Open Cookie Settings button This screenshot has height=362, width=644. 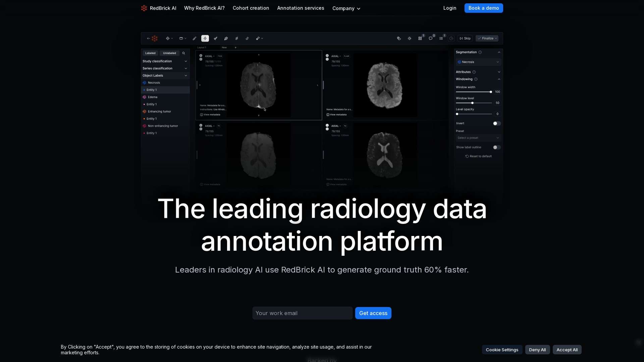(502, 350)
